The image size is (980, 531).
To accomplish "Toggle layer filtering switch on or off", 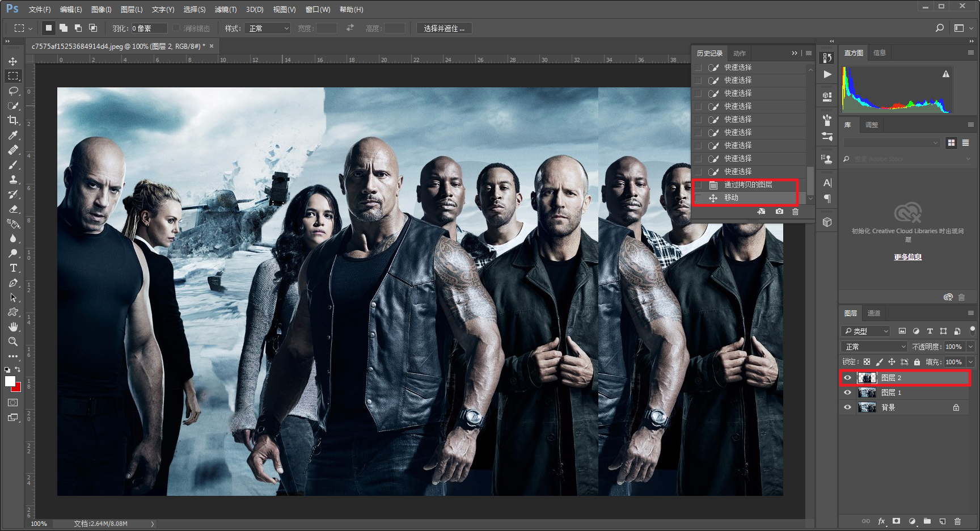I will click(x=972, y=330).
